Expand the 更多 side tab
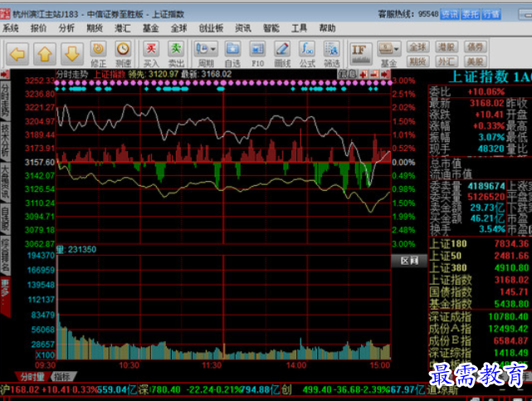The height and width of the screenshot is (401, 532). pyautogui.click(x=5, y=296)
